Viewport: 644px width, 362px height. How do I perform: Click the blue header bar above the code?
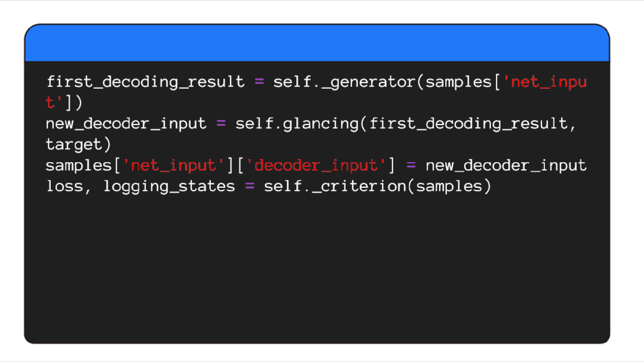(x=317, y=43)
